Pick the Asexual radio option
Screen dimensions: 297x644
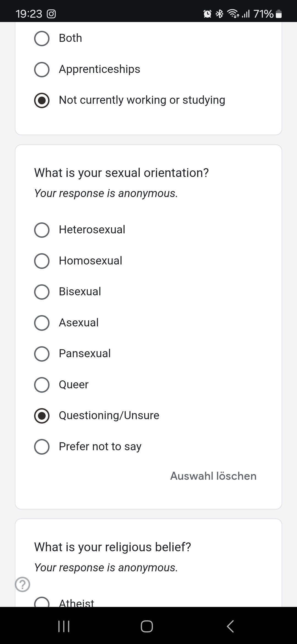pyautogui.click(x=42, y=323)
